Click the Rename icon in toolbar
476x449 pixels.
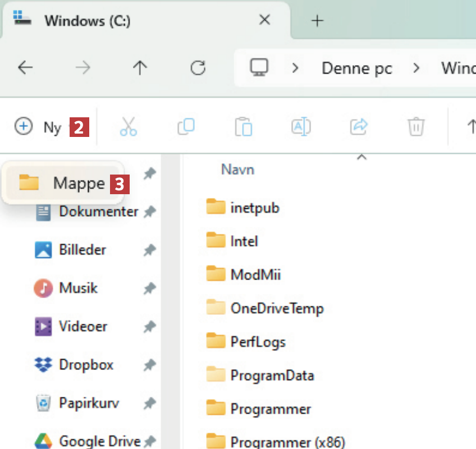point(301,127)
